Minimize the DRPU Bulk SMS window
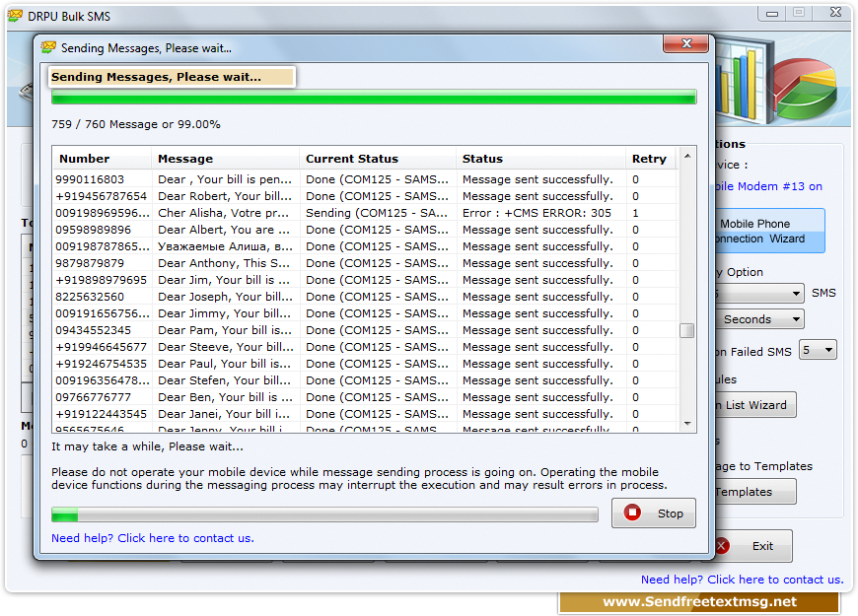The height and width of the screenshot is (616, 858). coord(771,13)
